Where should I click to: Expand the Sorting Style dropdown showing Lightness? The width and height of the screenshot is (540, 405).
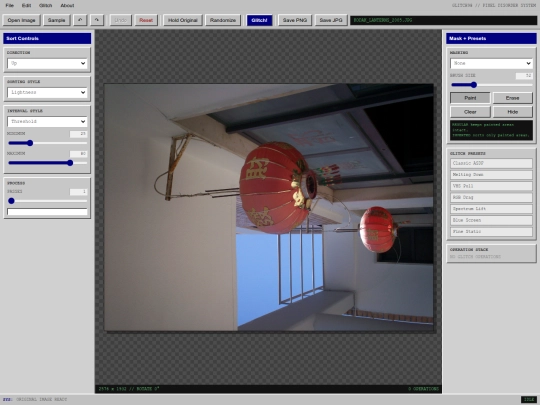(47, 92)
